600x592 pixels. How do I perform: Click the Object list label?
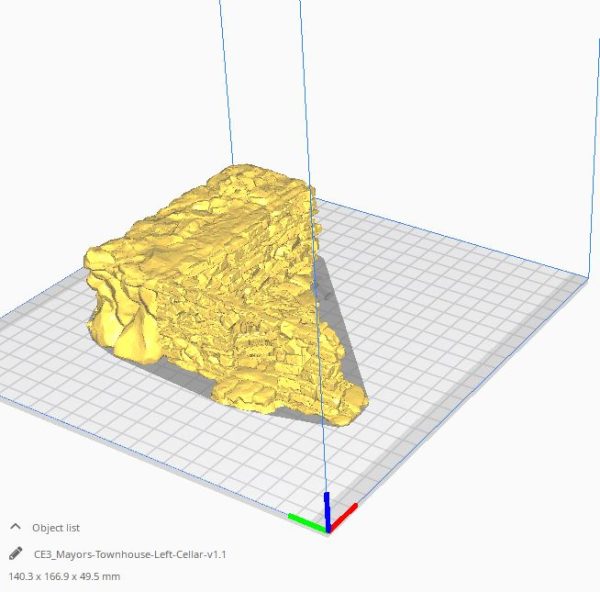pos(56,528)
